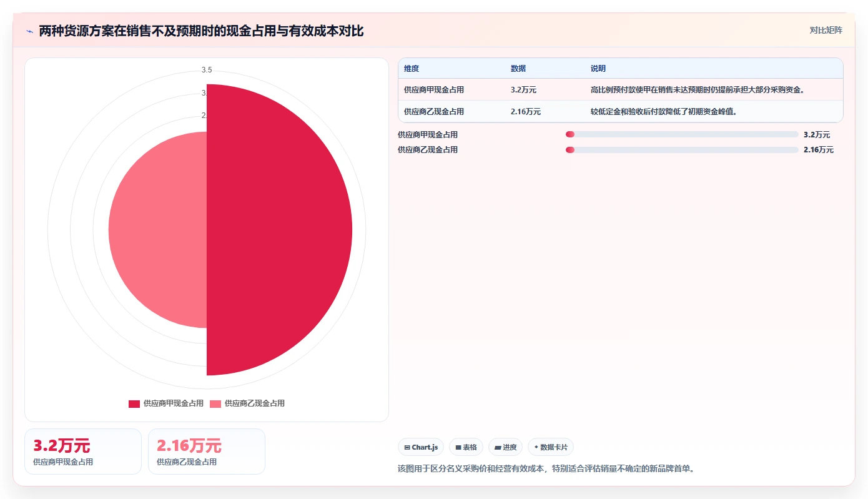Click the dark red 供应商甲 legend swatch

click(134, 403)
